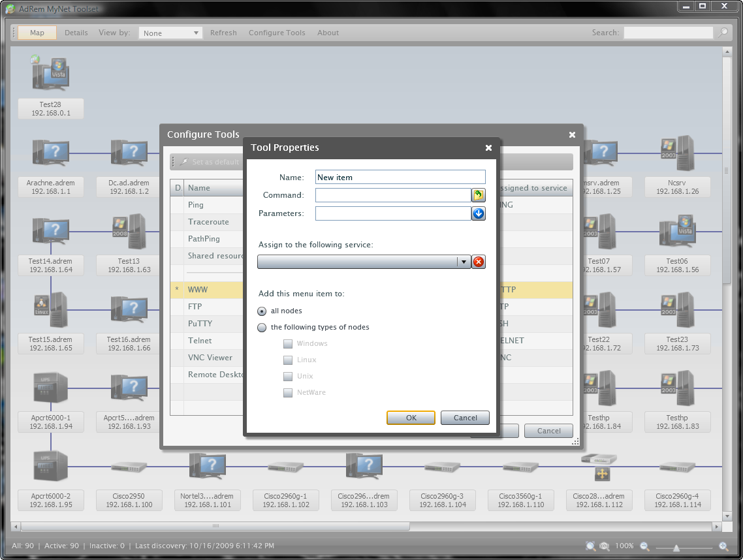Clear the assigned service with red X
Image resolution: width=743 pixels, height=560 pixels.
(479, 262)
